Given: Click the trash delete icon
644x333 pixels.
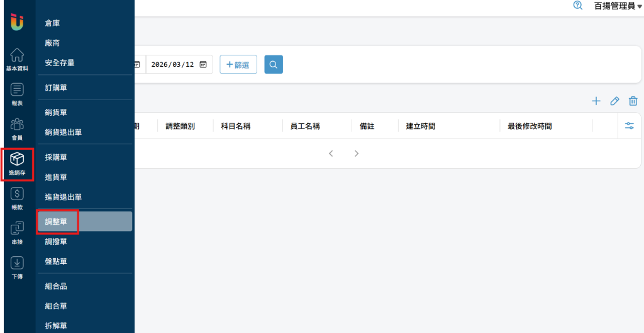Looking at the screenshot, I should [633, 101].
